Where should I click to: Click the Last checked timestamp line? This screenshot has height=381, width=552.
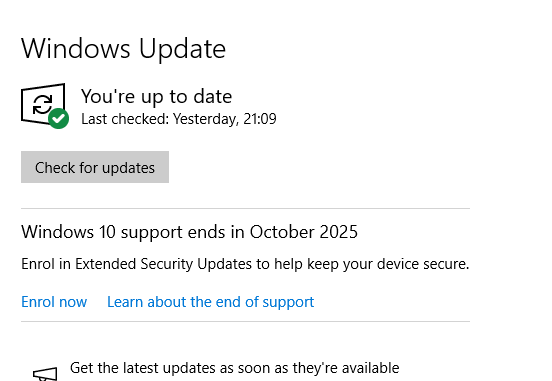pyautogui.click(x=179, y=119)
